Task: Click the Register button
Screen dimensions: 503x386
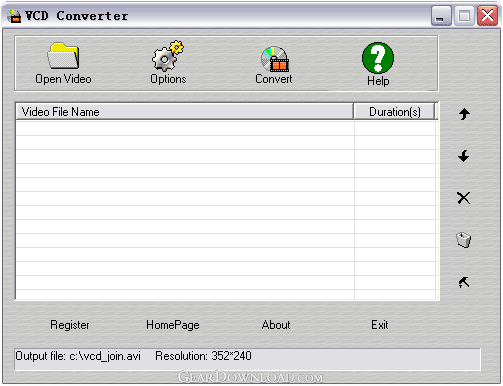Action: point(70,325)
